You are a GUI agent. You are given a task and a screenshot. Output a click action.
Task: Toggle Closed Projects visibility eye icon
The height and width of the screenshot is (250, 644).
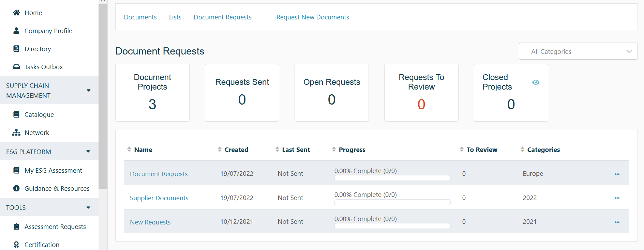(536, 82)
